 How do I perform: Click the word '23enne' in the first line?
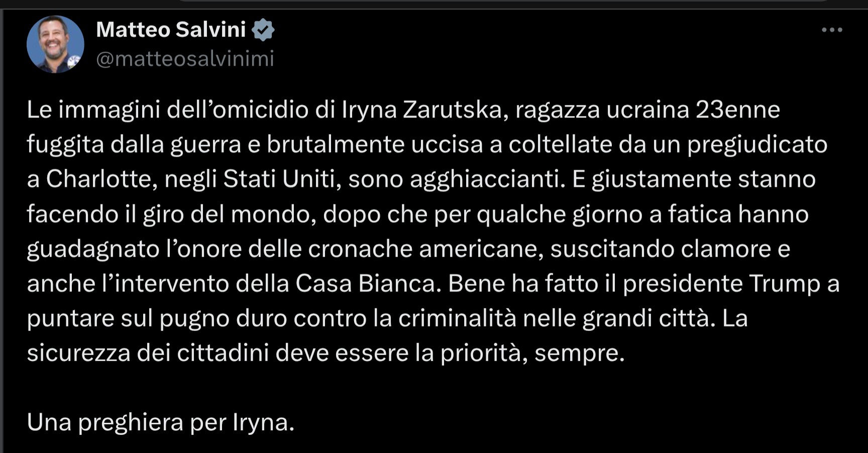tap(737, 110)
